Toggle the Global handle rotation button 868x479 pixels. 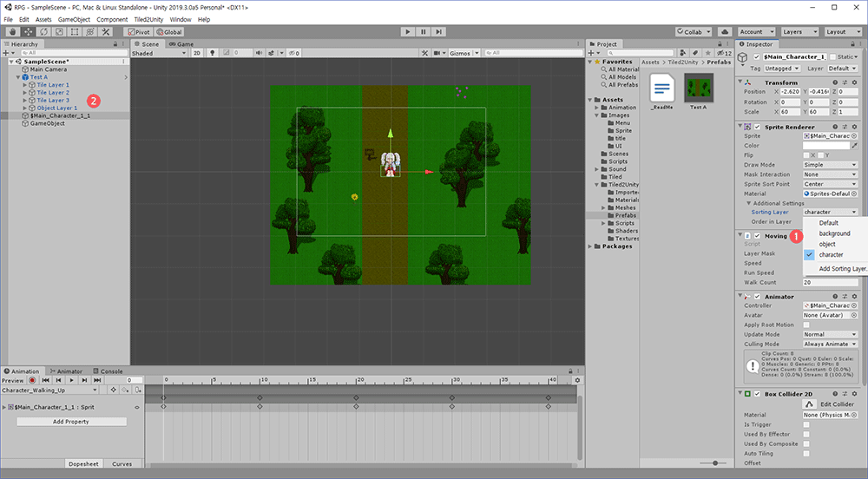(169, 32)
